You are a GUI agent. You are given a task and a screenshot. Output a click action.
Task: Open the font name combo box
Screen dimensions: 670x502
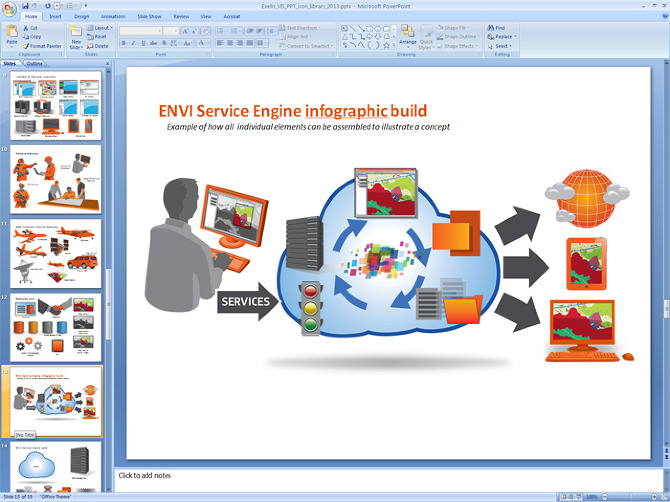(141, 31)
